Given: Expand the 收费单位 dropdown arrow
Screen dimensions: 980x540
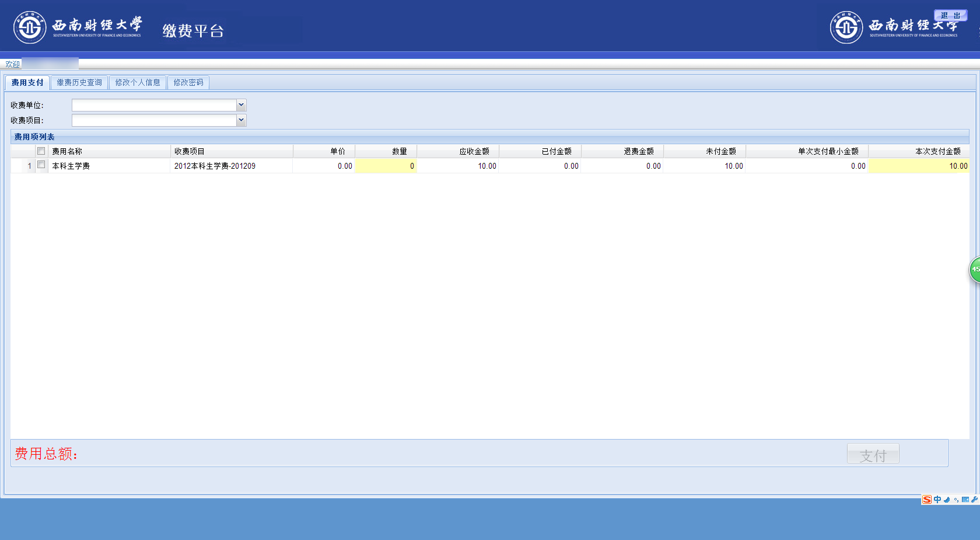Looking at the screenshot, I should 241,105.
